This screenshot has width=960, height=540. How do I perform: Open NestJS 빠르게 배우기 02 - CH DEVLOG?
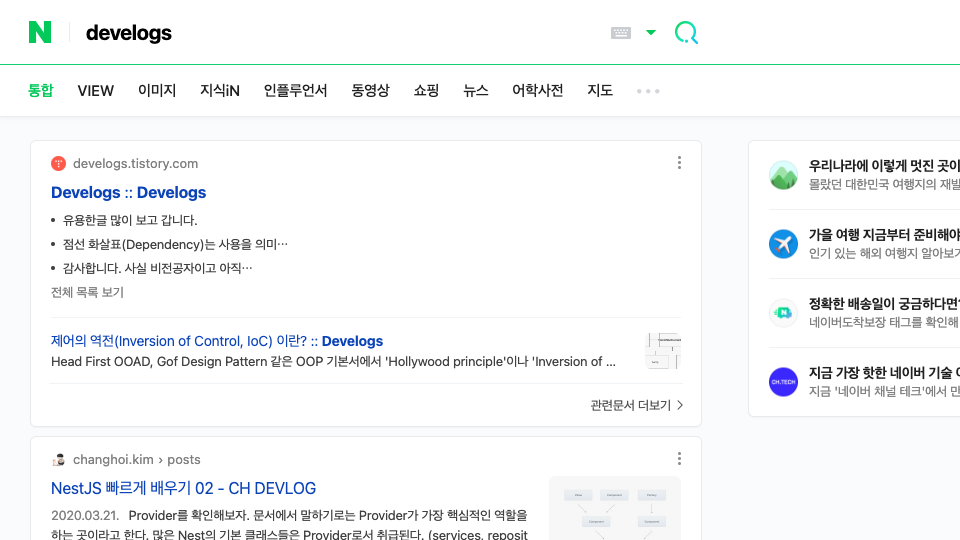pyautogui.click(x=183, y=489)
